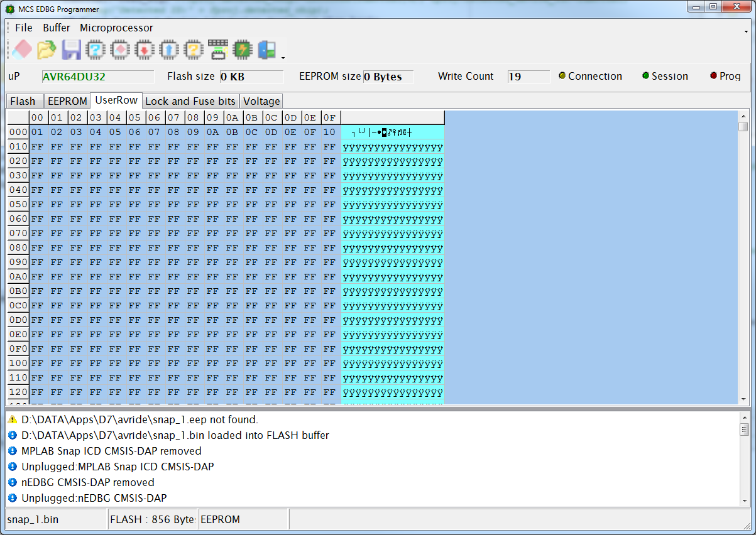This screenshot has height=535, width=756.
Task: Click the row address 100 header
Action: (x=18, y=363)
